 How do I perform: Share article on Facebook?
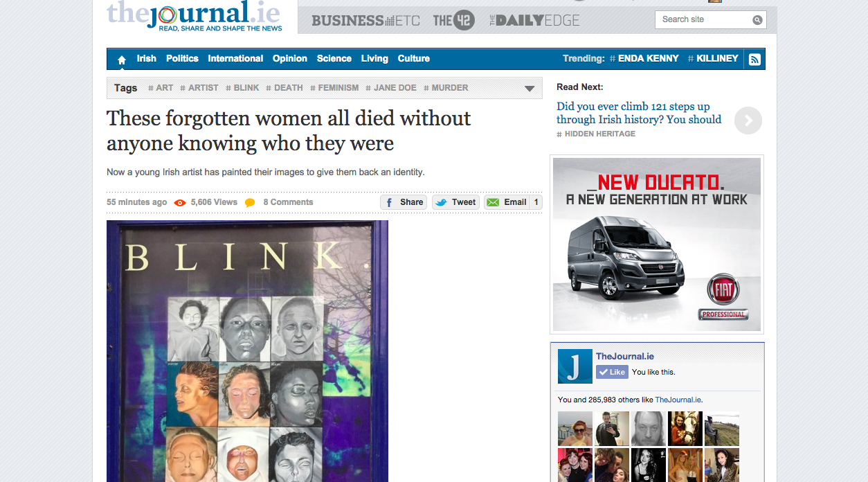pyautogui.click(x=404, y=202)
